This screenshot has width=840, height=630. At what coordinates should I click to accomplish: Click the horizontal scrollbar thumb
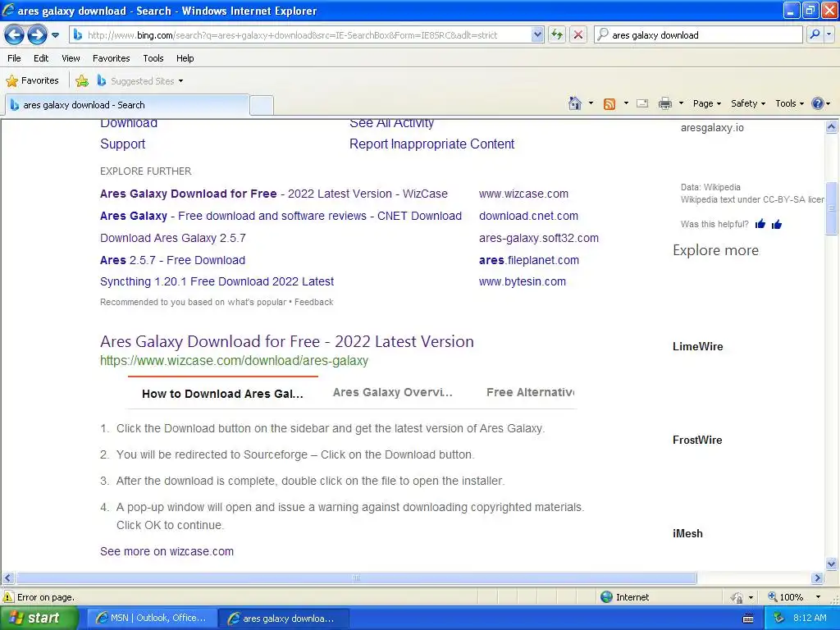coord(356,578)
